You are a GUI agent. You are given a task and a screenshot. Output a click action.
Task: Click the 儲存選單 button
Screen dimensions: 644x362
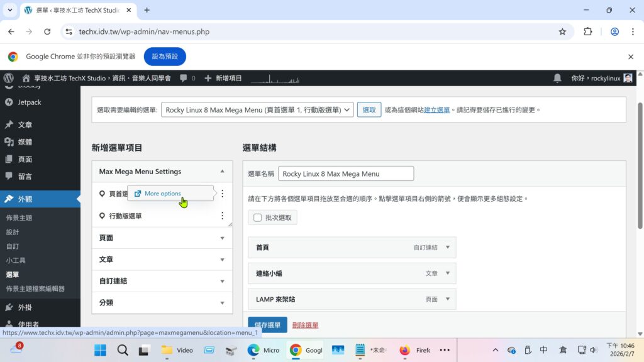tap(267, 325)
